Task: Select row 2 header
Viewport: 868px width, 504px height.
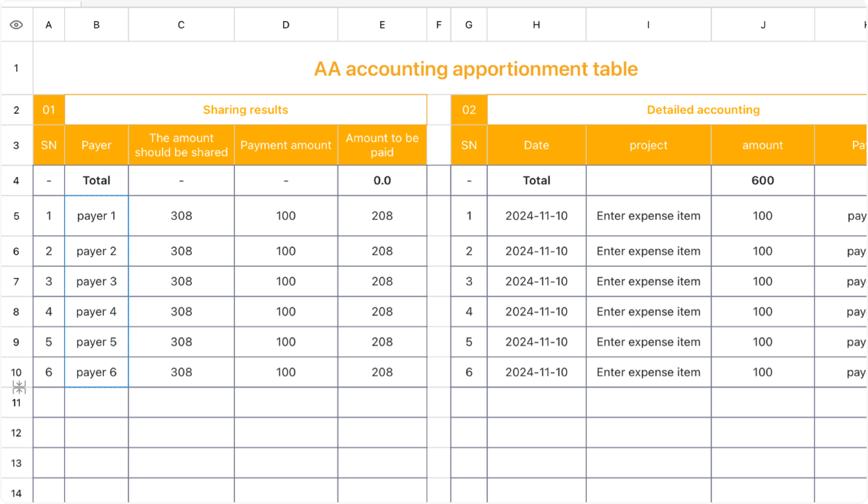Action: click(x=16, y=110)
